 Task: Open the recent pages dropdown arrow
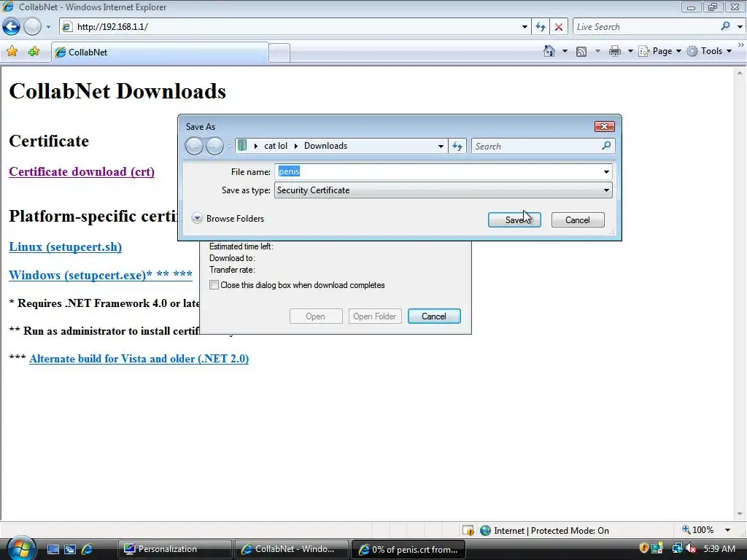point(48,27)
